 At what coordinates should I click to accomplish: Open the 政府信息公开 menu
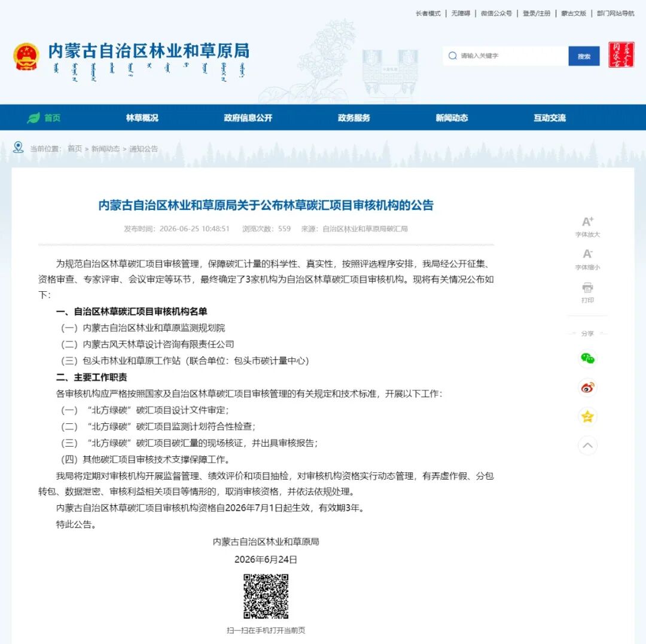click(x=248, y=118)
